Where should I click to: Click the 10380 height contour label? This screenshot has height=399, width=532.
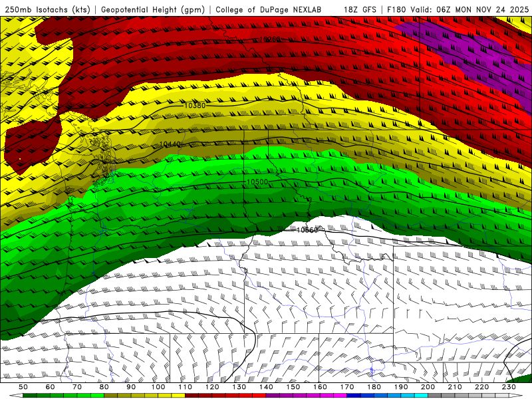195,106
